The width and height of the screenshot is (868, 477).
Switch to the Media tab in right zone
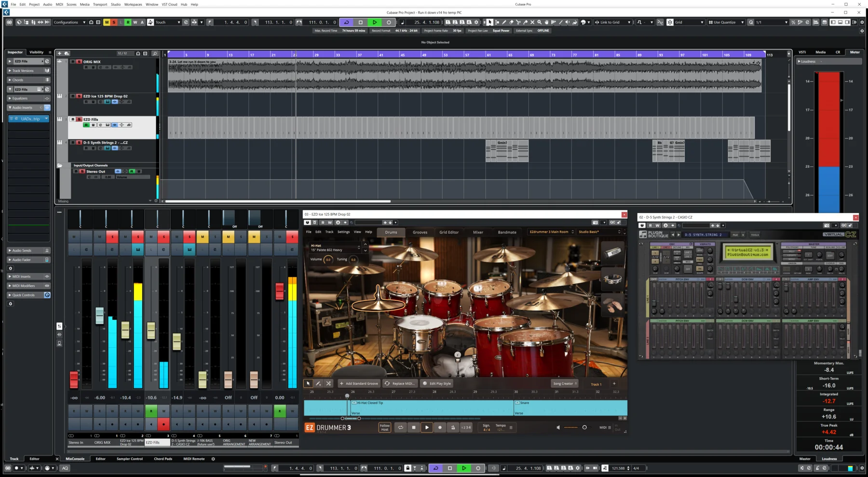(820, 52)
